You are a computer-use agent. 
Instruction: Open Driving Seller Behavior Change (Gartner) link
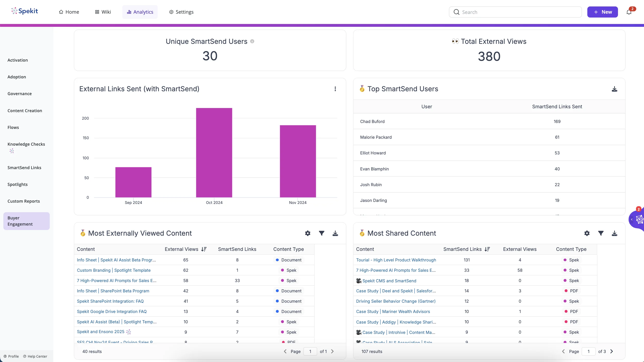coord(396,301)
